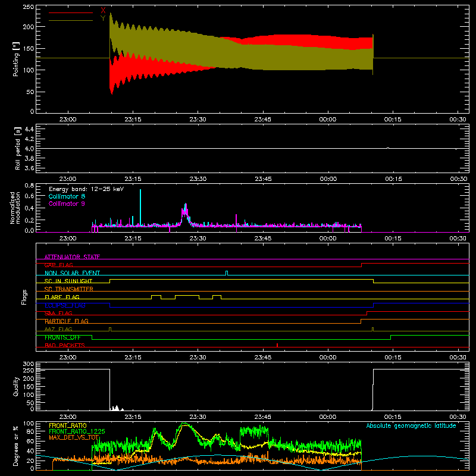This screenshot has height=476, width=476.
Task: Click the Roll period axis title
Action: tap(18, 148)
